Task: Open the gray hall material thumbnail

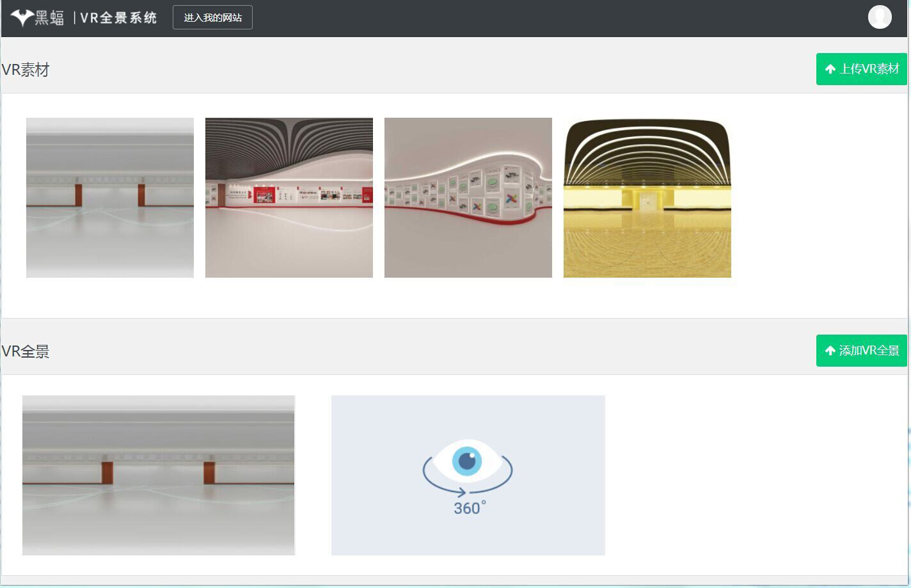Action: pos(110,197)
